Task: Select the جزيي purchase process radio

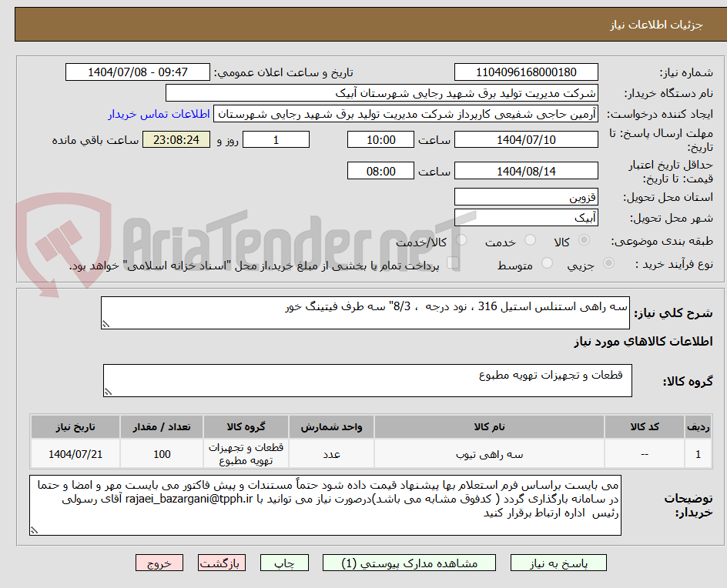Action: click(608, 261)
